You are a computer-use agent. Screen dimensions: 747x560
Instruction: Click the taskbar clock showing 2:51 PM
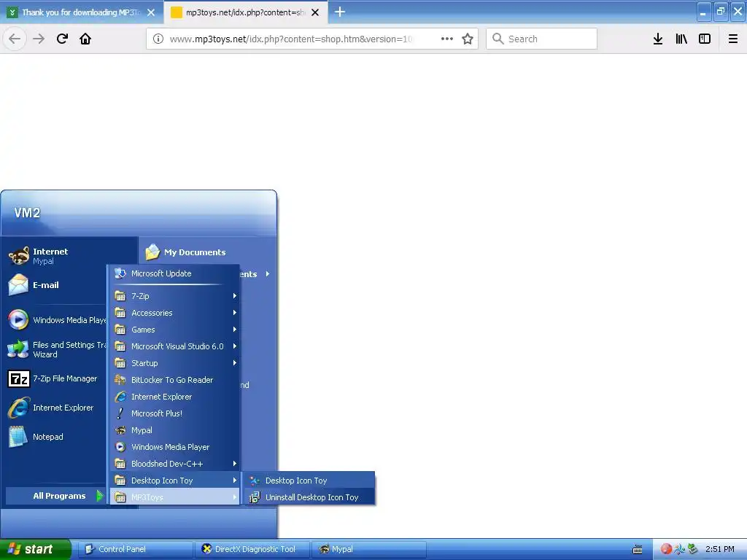pos(720,549)
